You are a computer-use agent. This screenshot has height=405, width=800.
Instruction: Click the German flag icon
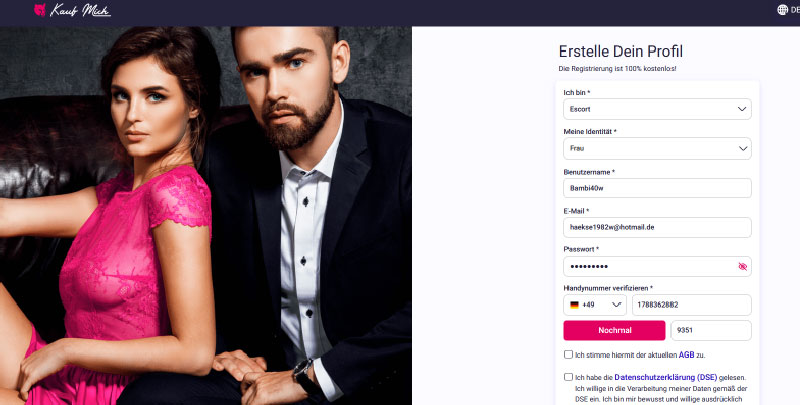click(574, 305)
